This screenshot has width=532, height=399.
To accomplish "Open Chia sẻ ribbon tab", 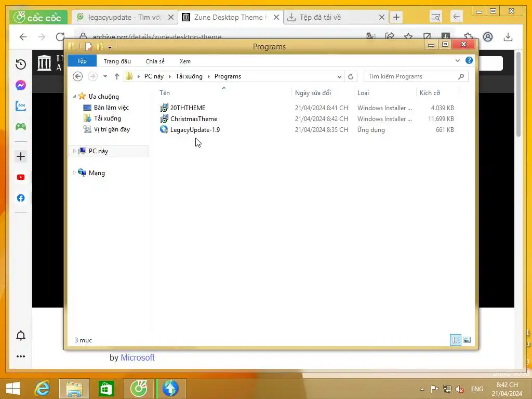I will tap(155, 61).
